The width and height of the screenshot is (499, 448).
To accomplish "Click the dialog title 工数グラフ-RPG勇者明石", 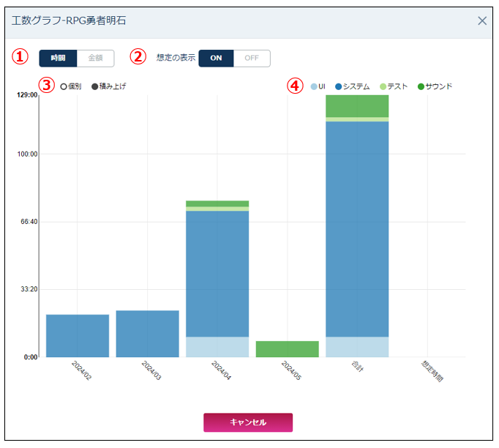I will pos(69,21).
